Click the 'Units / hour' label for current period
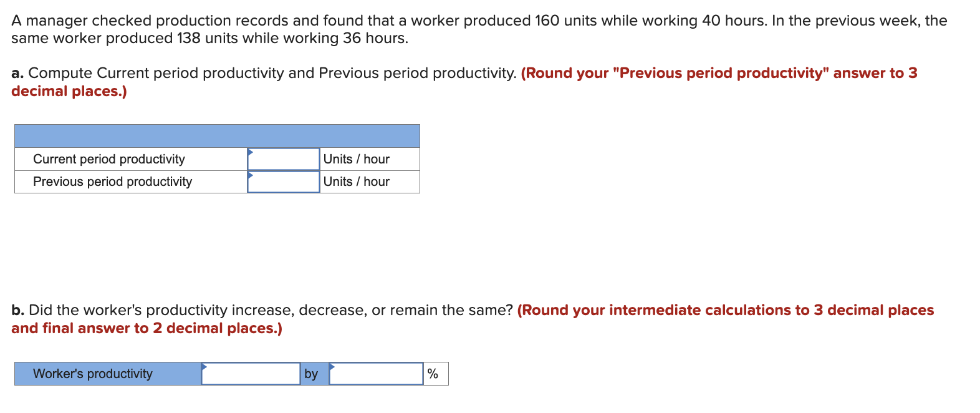Viewport: 980px width, 413px height. click(355, 158)
